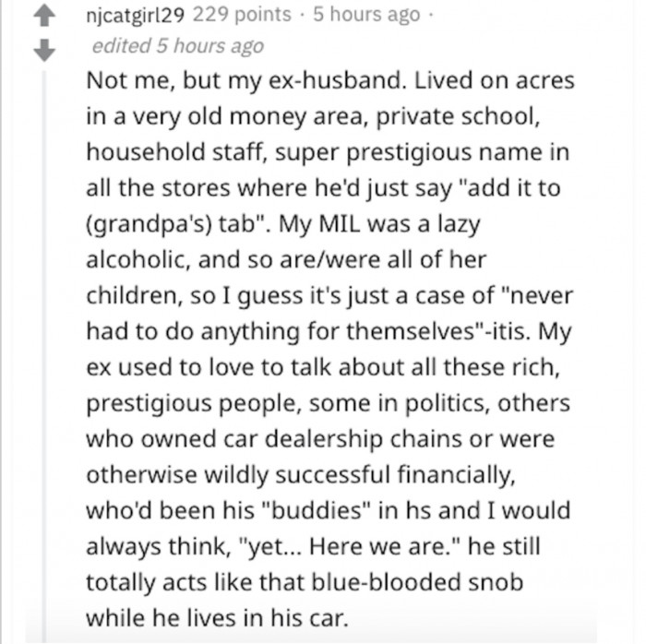This screenshot has height=644, width=646.
Task: Click the words 'Not me, but my ex-husband'
Action: [x=244, y=80]
